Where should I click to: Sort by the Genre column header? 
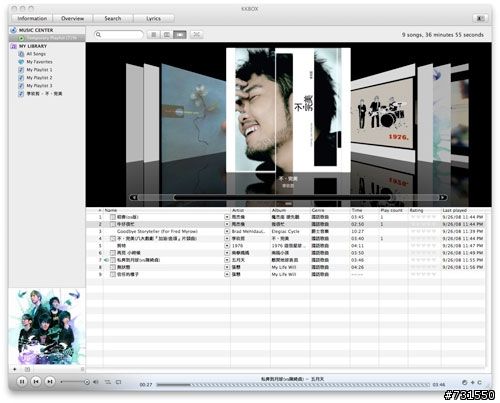coord(330,210)
